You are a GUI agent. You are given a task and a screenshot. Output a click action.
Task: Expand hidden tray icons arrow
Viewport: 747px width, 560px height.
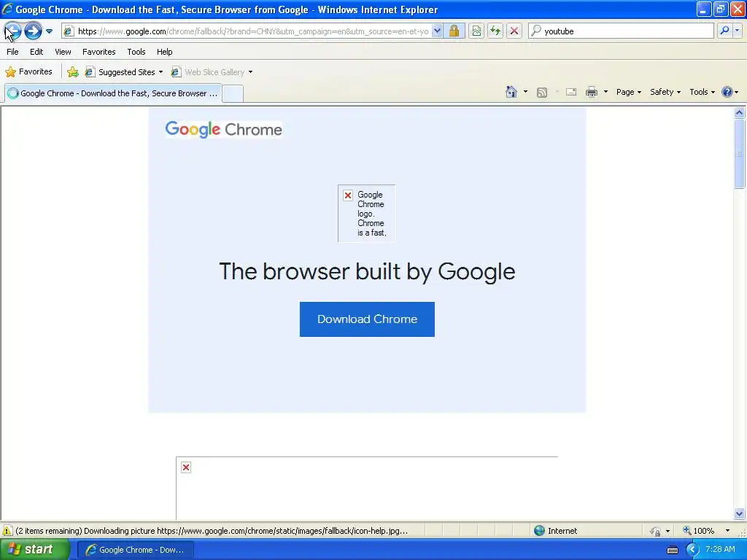[692, 550]
